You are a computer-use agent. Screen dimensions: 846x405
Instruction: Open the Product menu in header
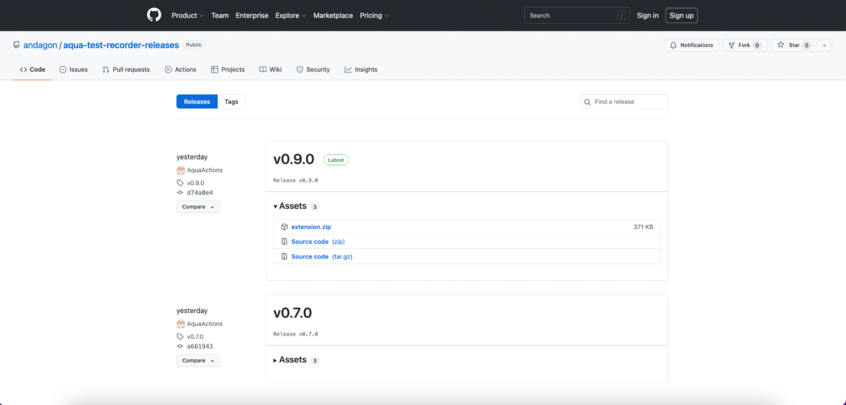(x=186, y=15)
